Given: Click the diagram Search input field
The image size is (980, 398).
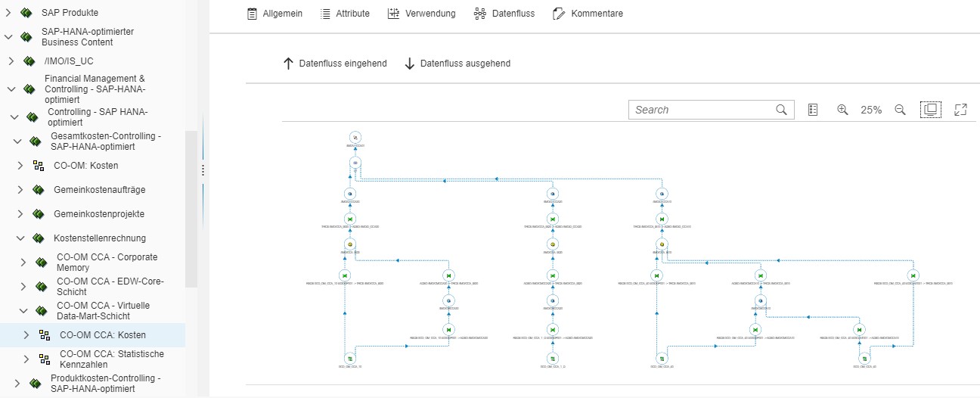Looking at the screenshot, I should click(x=703, y=110).
